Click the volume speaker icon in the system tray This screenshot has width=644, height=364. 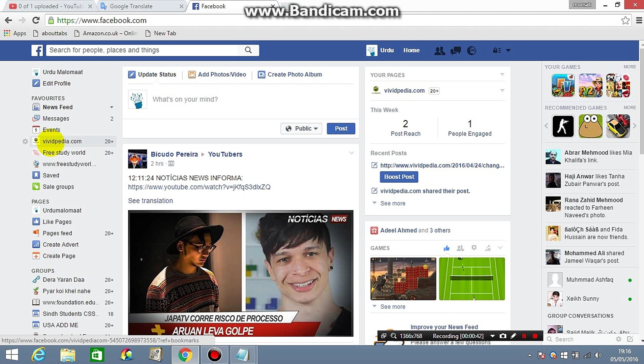[x=598, y=355]
